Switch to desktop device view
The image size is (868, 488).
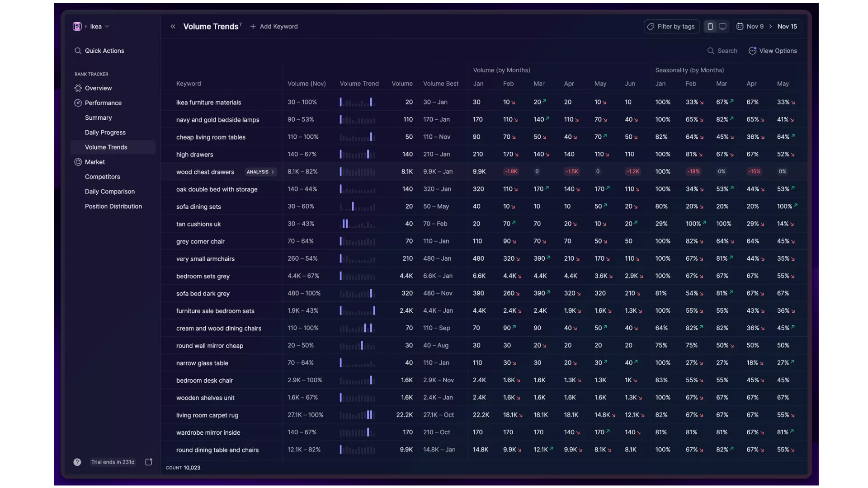click(x=722, y=27)
